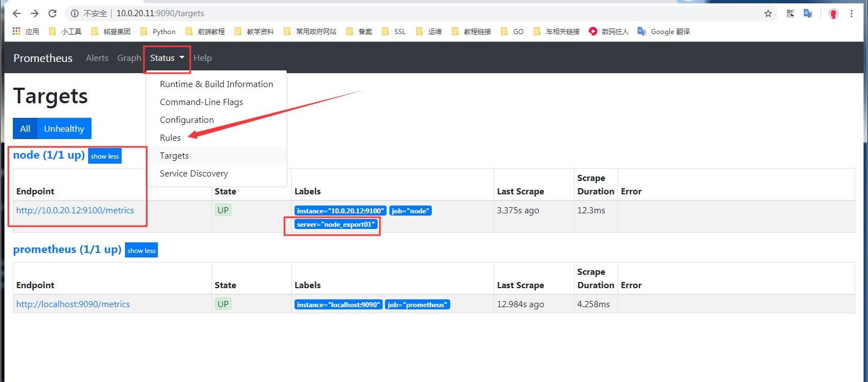Click the browser forward arrow
This screenshot has width=868, height=382.
pyautogui.click(x=35, y=13)
